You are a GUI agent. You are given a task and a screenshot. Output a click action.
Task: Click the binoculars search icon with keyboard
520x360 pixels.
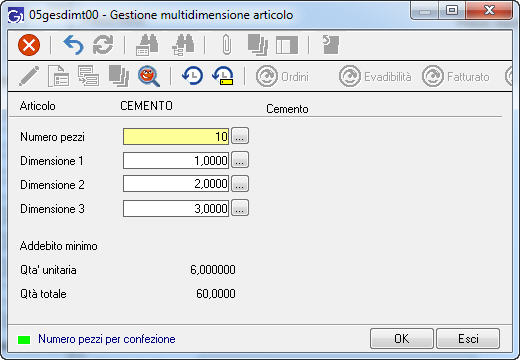tap(147, 45)
